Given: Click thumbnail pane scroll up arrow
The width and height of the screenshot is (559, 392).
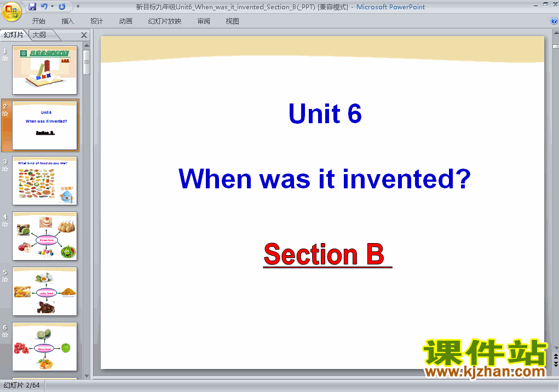Looking at the screenshot, I should click(87, 45).
